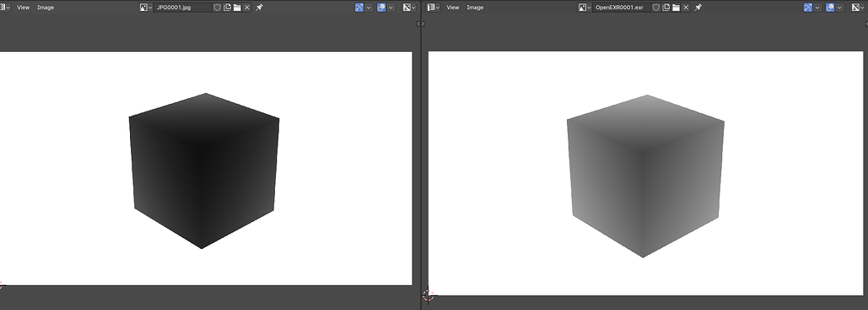Toggle fake user shield for OpenEXR0001.exr
This screenshot has width=868, height=310.
click(x=656, y=8)
